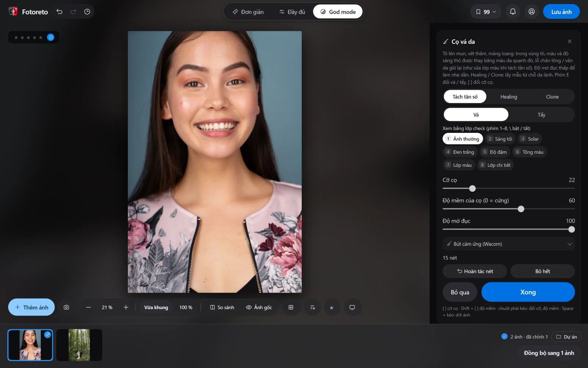Open the history clock icon
The image size is (588, 368).
87,12
